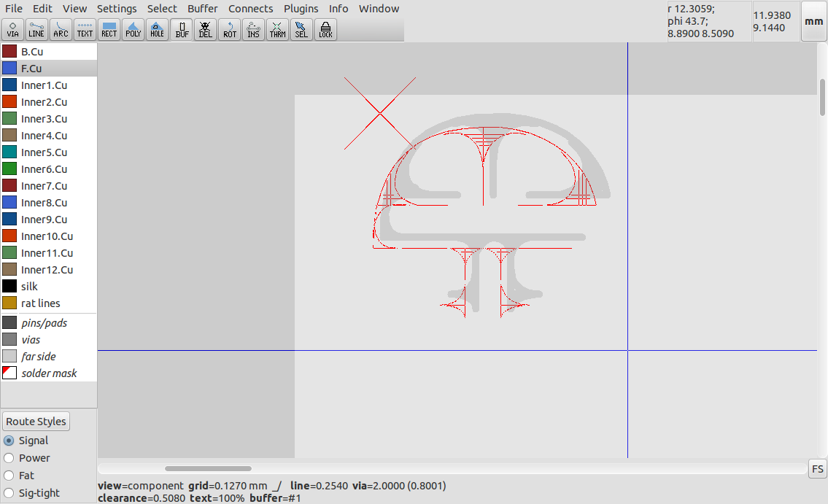Screen dimensions: 828x504
Task: Open the Connects menu
Action: 250,8
